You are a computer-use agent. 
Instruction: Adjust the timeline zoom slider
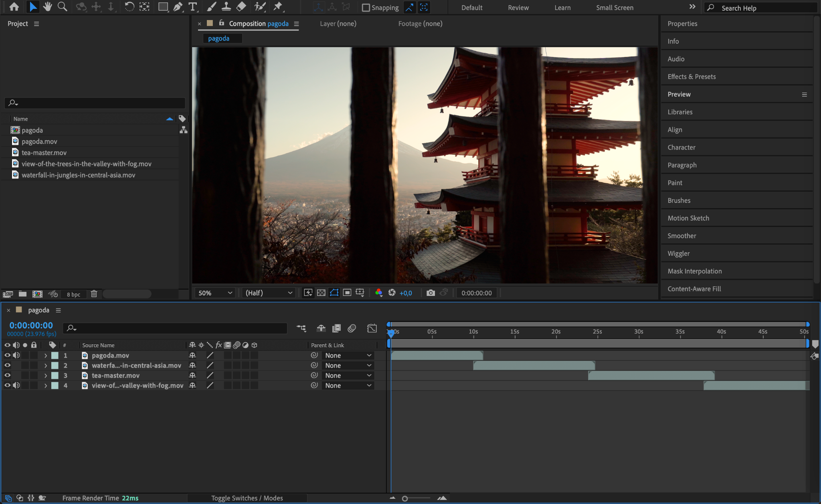point(405,498)
